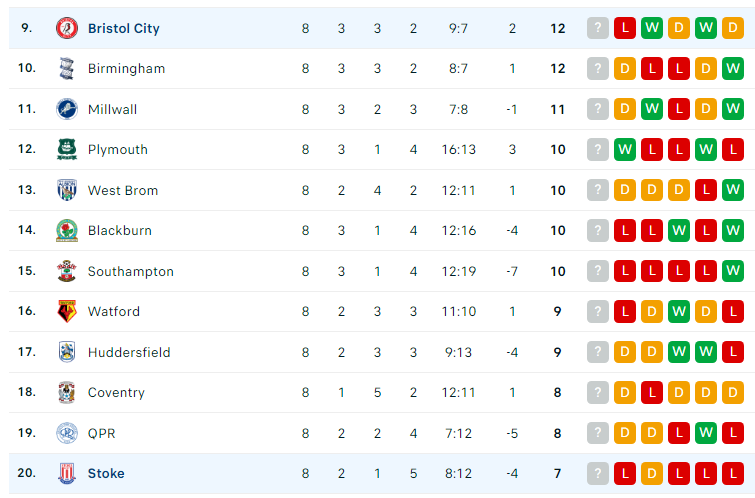Click the QPR club crest
755x498 pixels.
tap(67, 433)
